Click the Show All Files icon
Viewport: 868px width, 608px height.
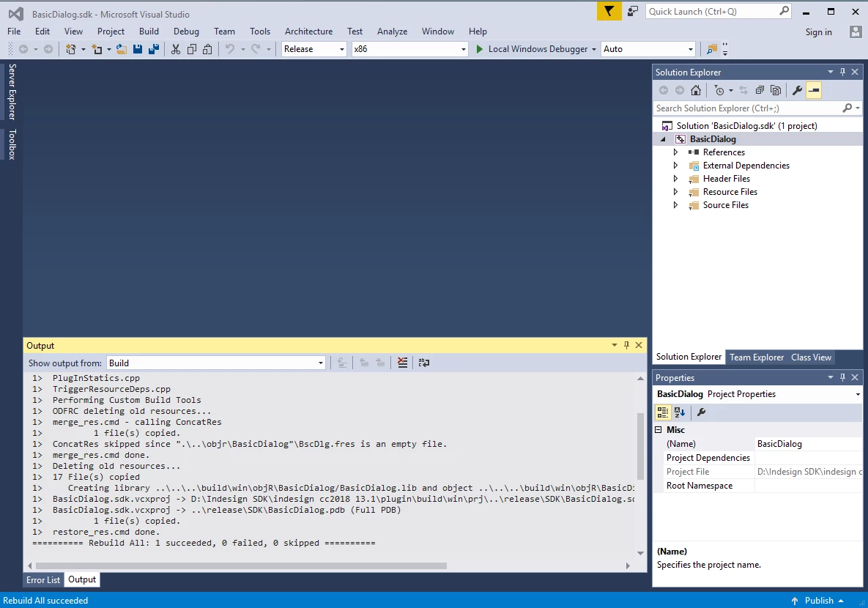[x=776, y=90]
